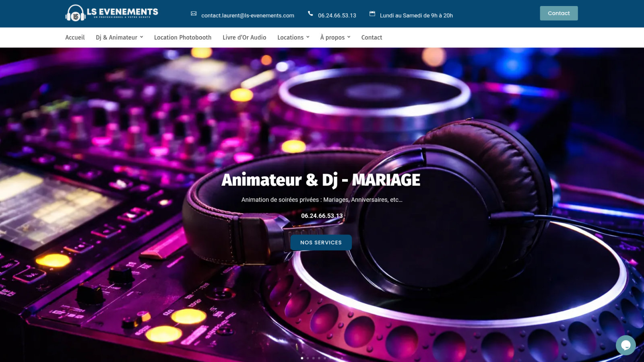The width and height of the screenshot is (644, 362).
Task: Select the second slide indicator dot
Action: click(308, 358)
